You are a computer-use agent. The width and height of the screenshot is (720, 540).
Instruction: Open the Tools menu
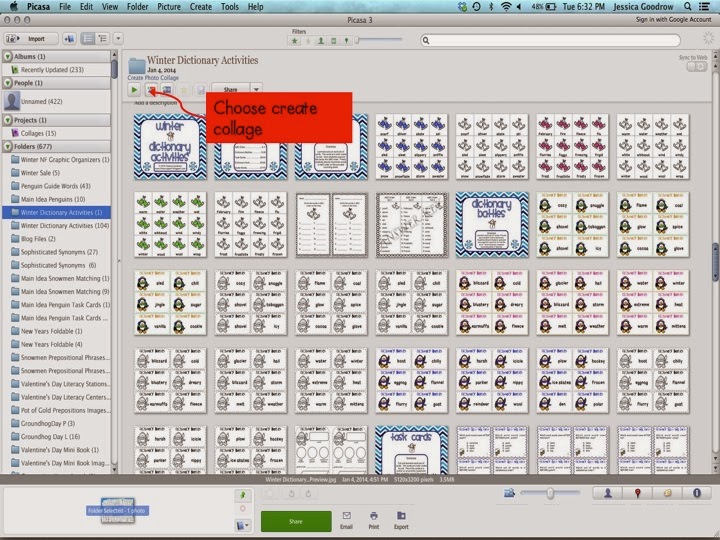tap(230, 6)
